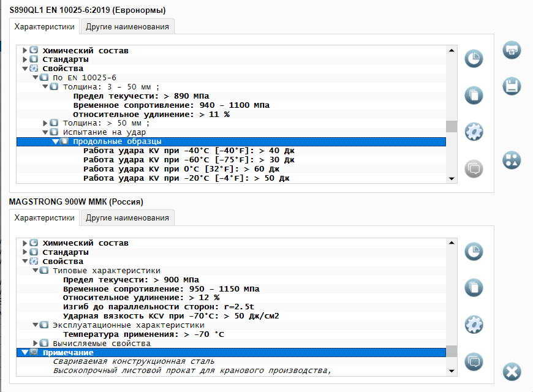Image resolution: width=533 pixels, height=392 pixels.
Task: Open pie chart icon in S890QL1 panel
Action: click(x=474, y=59)
